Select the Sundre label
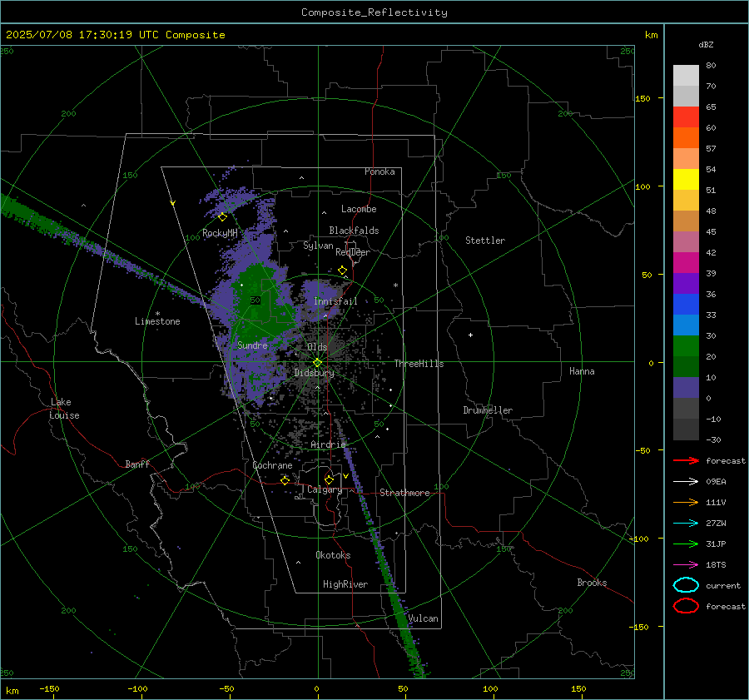 click(252, 345)
